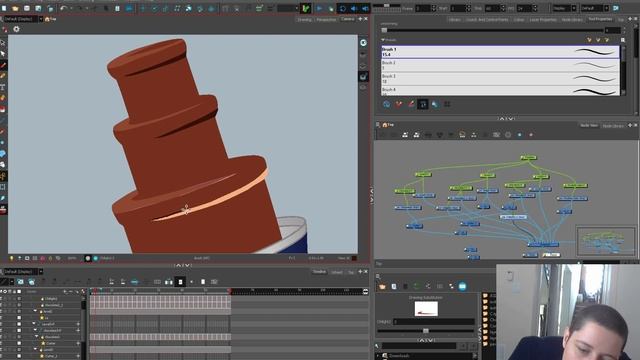This screenshot has height=360, width=640.
Task: Select the Transform arrow tool at top of tools
Action: coord(3,42)
